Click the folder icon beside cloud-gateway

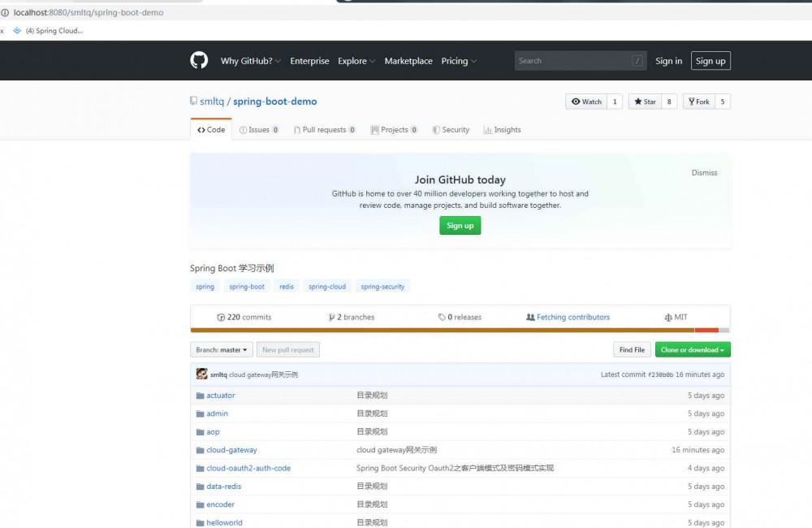click(200, 449)
